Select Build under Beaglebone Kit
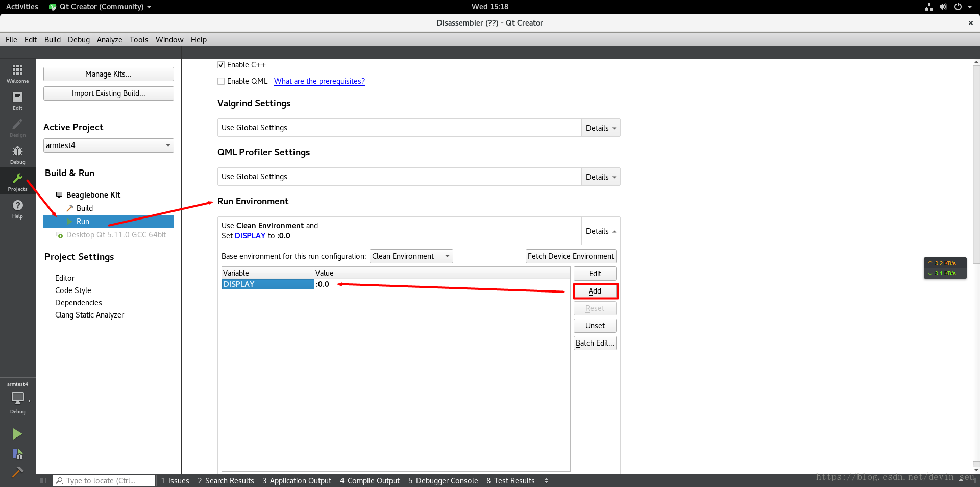980x487 pixels. point(85,208)
